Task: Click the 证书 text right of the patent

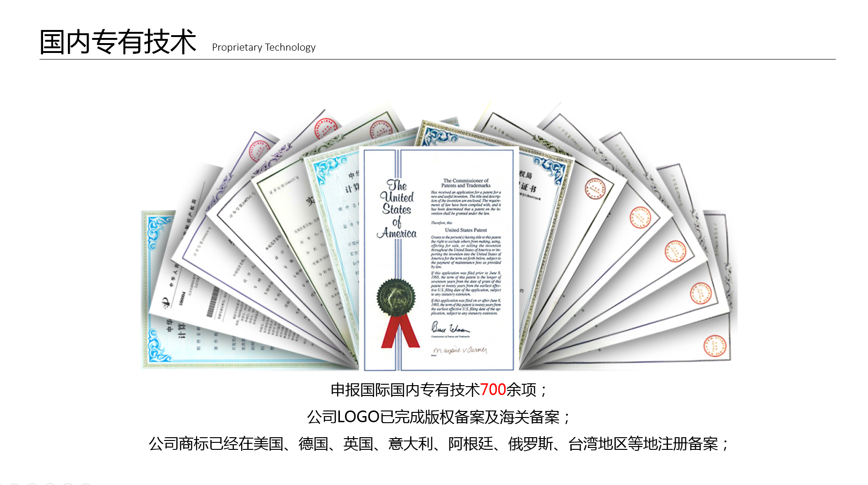Action: point(529,187)
